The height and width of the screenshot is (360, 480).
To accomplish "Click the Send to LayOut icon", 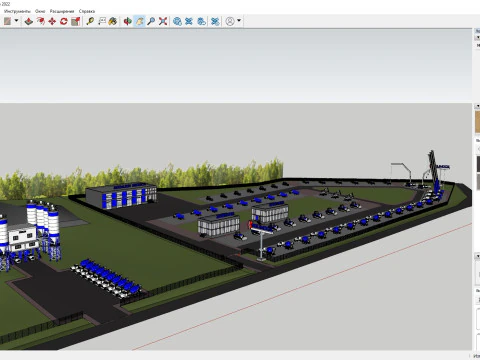I will [x=201, y=21].
